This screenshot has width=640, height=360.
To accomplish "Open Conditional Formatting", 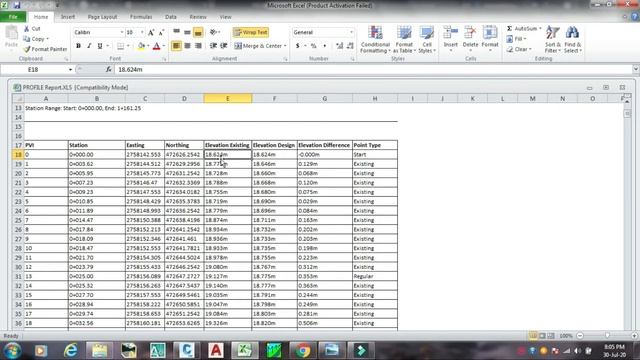I will tap(375, 39).
